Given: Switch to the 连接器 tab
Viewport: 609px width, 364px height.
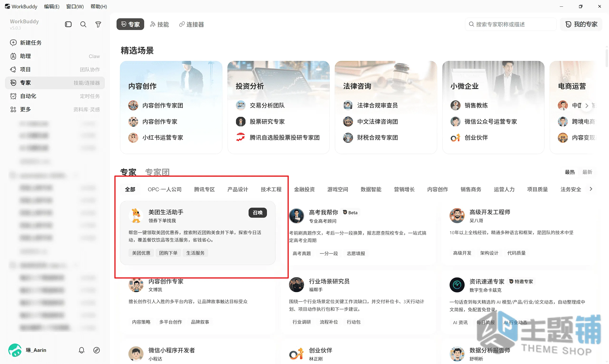Looking at the screenshot, I should point(192,24).
